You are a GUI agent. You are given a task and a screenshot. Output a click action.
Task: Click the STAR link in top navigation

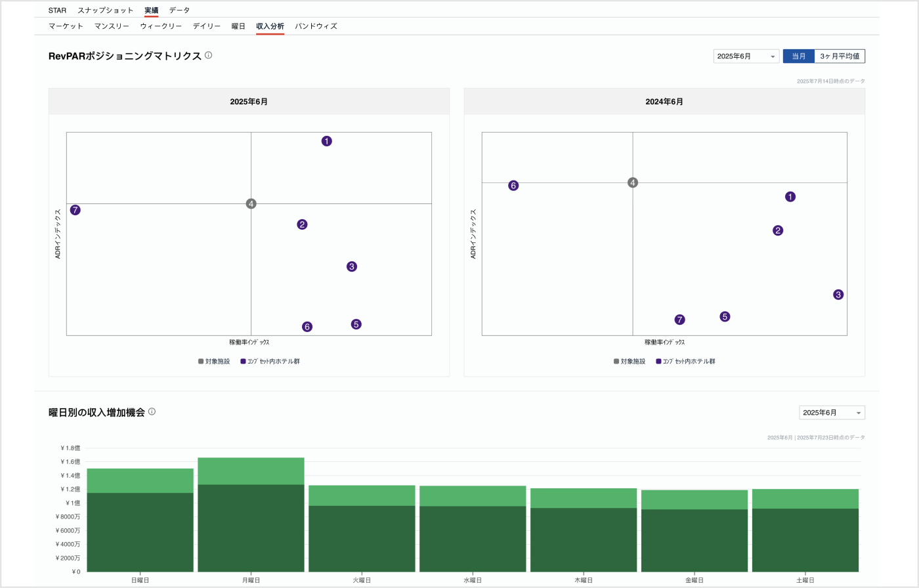[x=57, y=10]
